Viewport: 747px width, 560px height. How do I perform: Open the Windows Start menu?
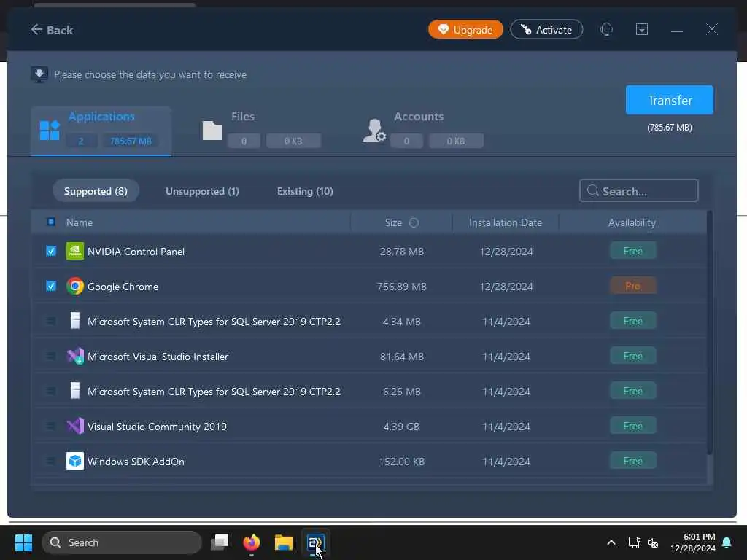point(23,542)
